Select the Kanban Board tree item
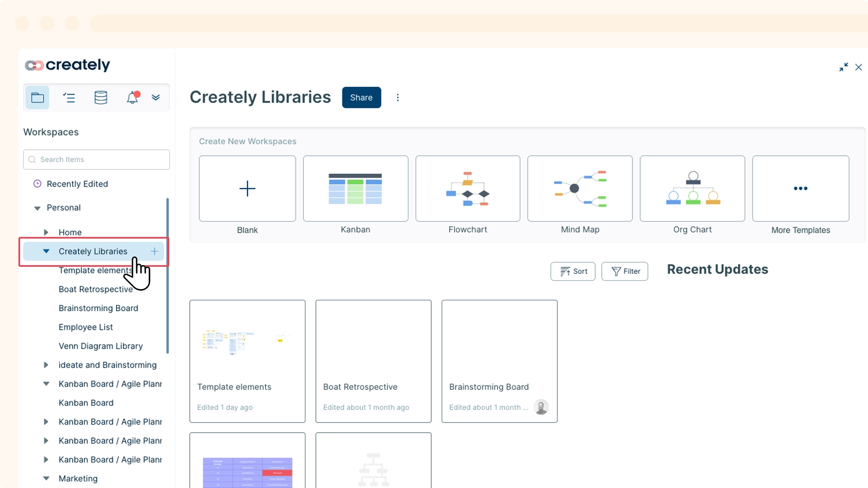The image size is (868, 488). coord(86,403)
